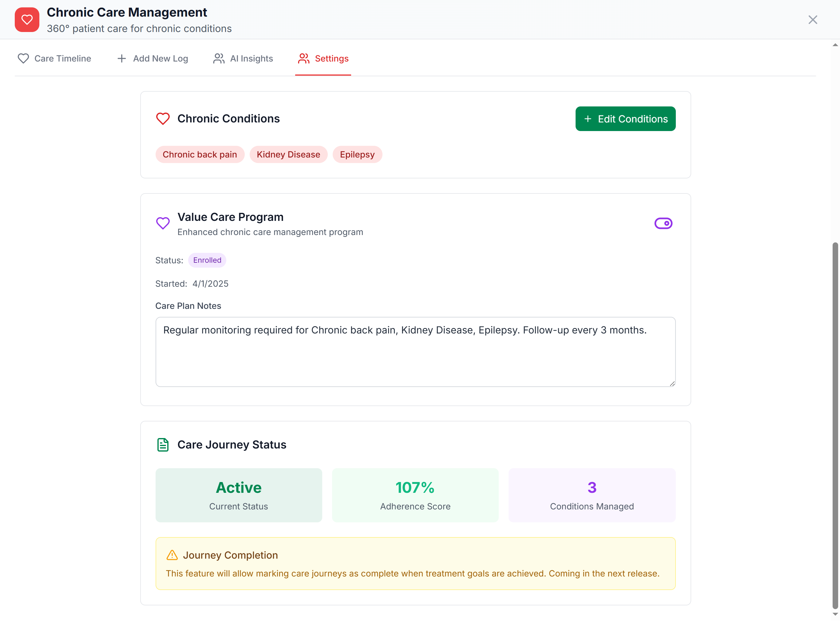Click the people icon beside AI Insights
The height and width of the screenshot is (630, 840).
(219, 58)
